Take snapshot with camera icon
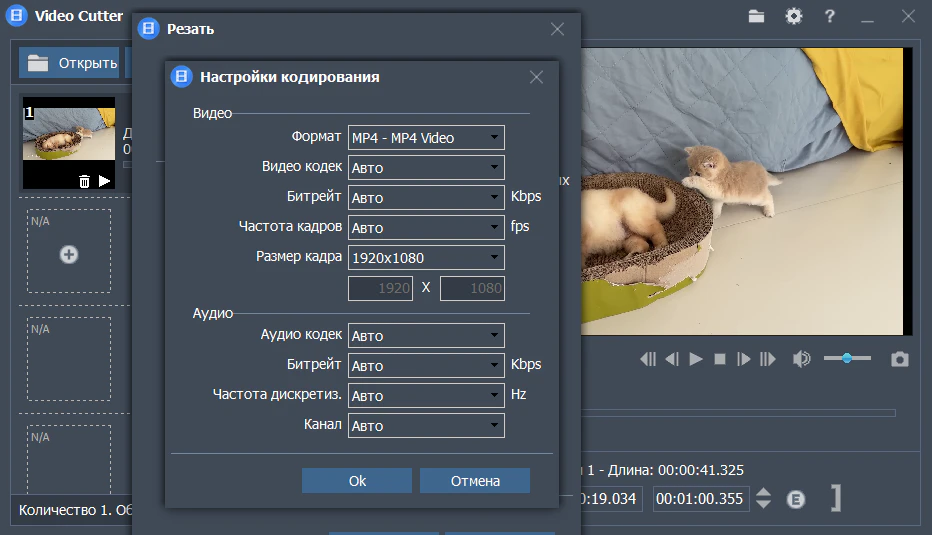 pos(899,359)
